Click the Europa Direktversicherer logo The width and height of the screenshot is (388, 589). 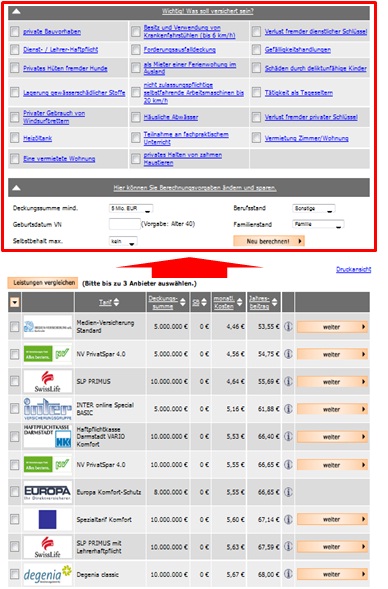pos(48,492)
